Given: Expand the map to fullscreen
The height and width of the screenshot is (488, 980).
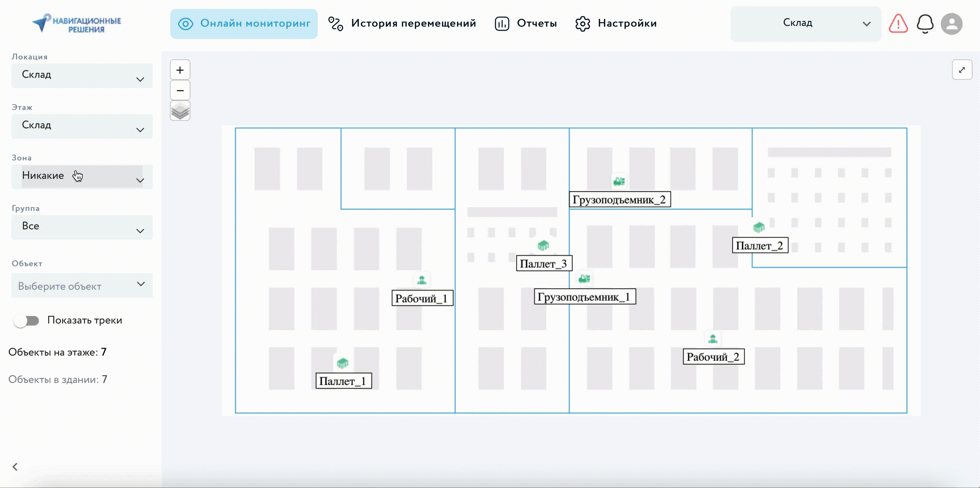Looking at the screenshot, I should coord(962,70).
